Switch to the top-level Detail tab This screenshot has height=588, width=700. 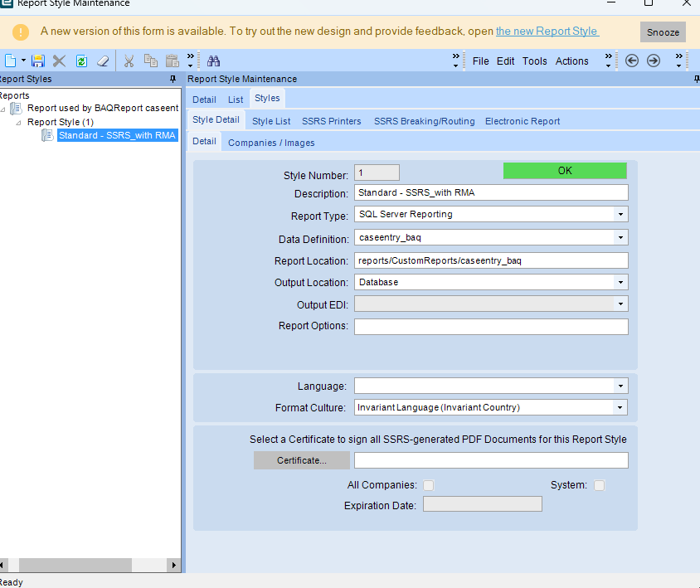(x=204, y=100)
